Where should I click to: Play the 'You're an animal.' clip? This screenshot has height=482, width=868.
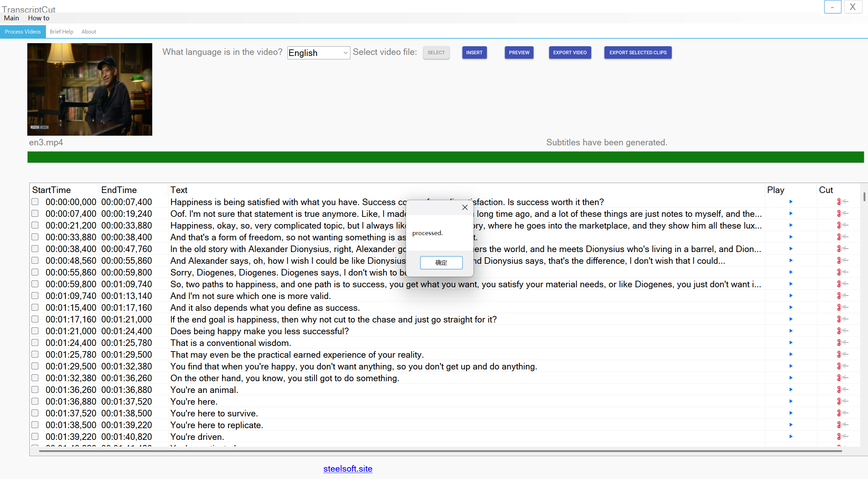click(791, 390)
